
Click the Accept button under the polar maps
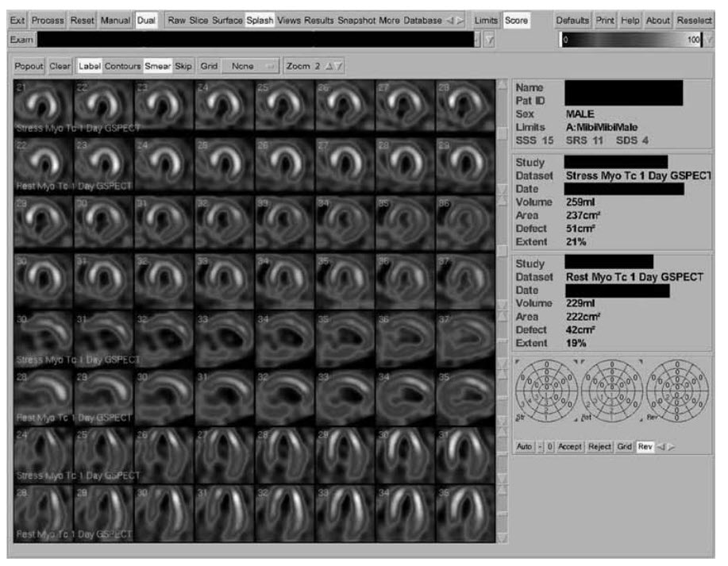click(569, 448)
